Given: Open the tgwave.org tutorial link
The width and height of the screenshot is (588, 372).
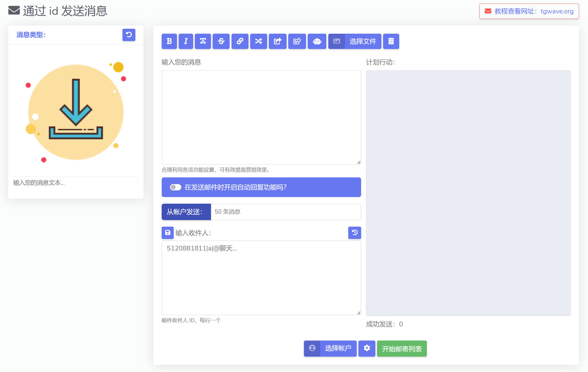Looking at the screenshot, I should (529, 11).
